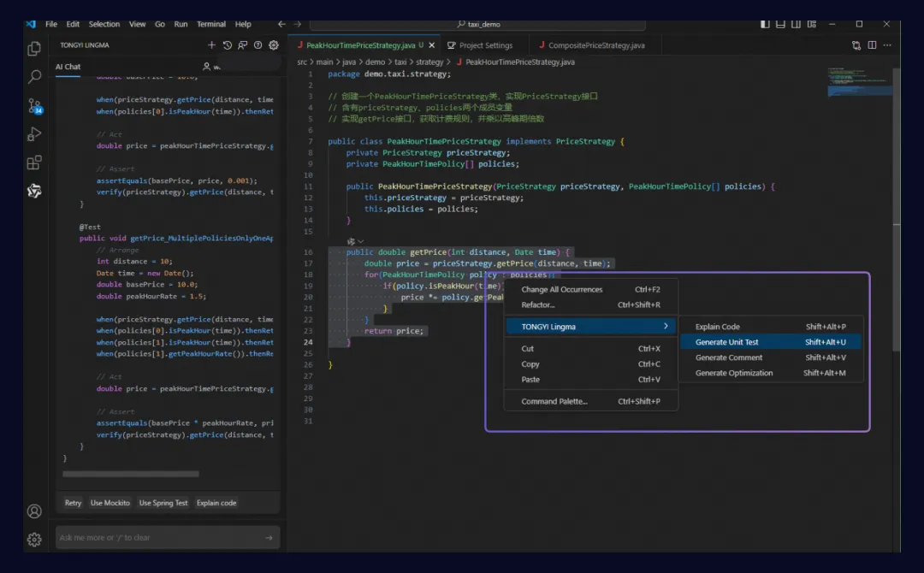Go forward with the right arrow in title bar
Viewport: 924px width, 573px height.
(x=297, y=24)
